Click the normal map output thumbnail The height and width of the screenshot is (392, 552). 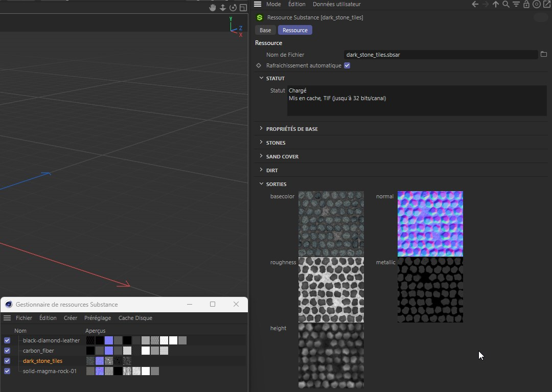point(430,224)
